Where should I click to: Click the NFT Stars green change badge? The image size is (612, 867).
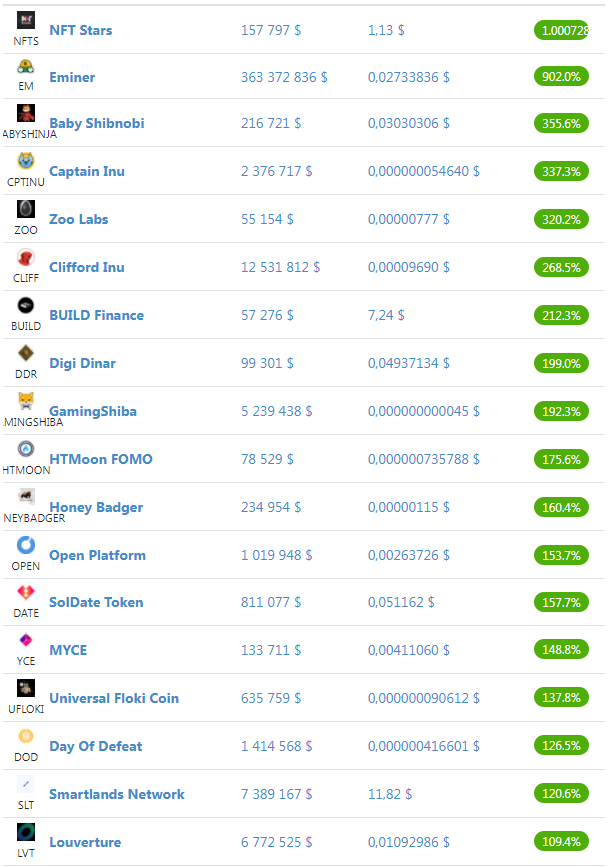pyautogui.click(x=561, y=30)
